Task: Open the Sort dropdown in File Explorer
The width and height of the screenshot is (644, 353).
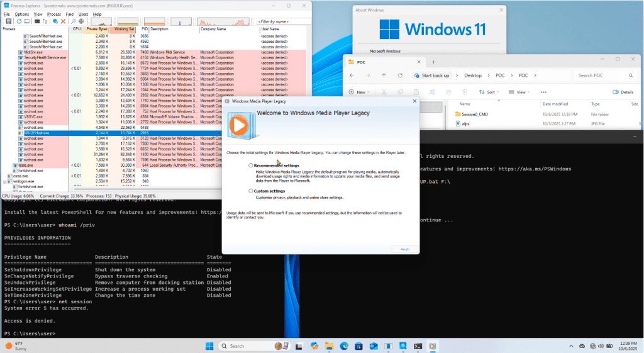Action: 489,92
